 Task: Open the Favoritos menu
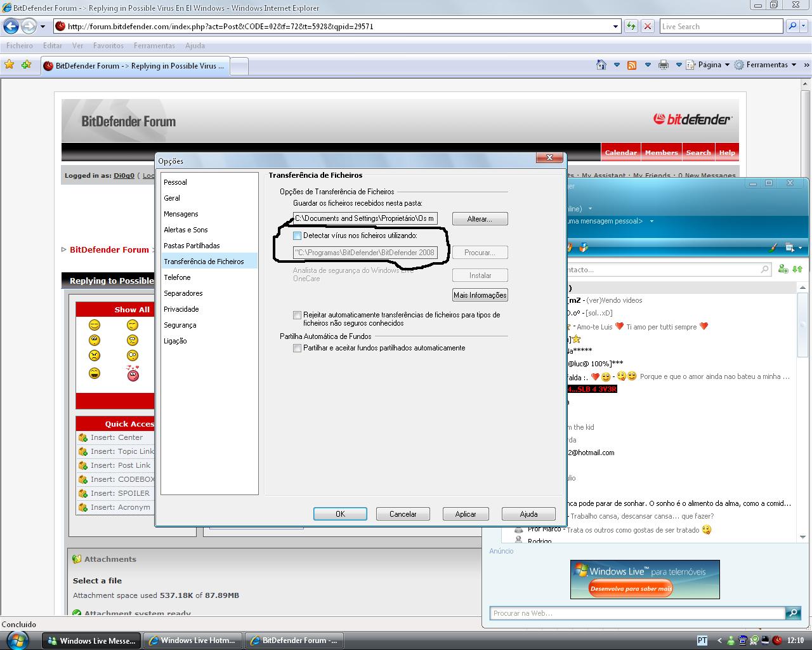click(108, 46)
